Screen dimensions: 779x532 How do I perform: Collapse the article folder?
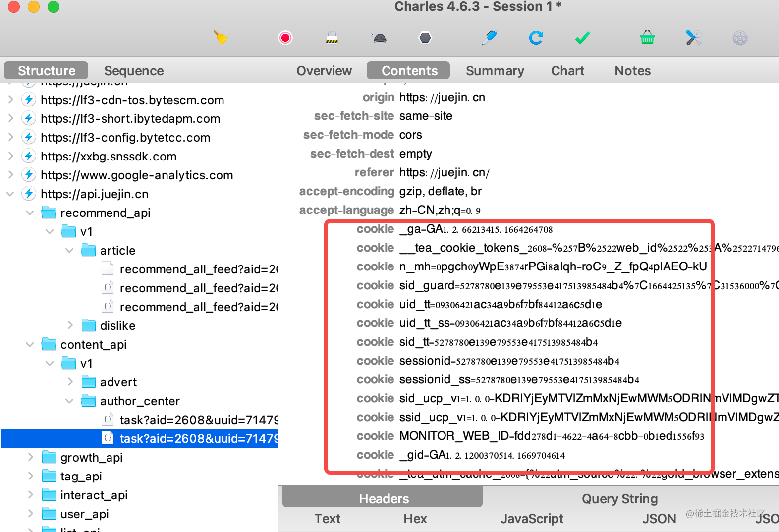(69, 250)
